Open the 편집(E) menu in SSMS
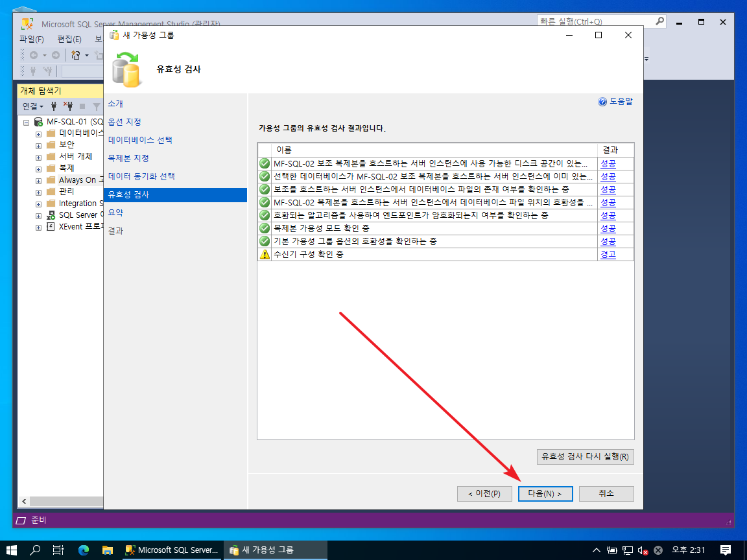This screenshot has height=560, width=747. click(69, 39)
